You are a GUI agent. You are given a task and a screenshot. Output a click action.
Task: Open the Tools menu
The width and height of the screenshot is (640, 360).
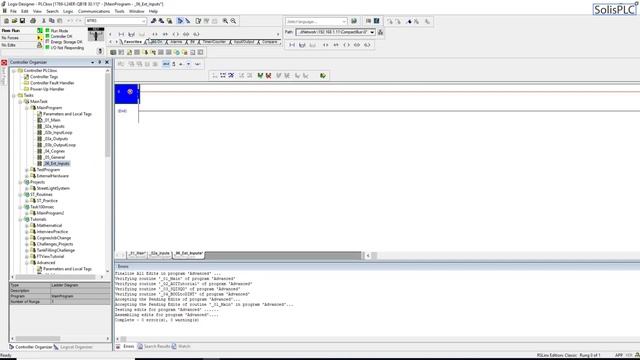pyautogui.click(x=120, y=11)
